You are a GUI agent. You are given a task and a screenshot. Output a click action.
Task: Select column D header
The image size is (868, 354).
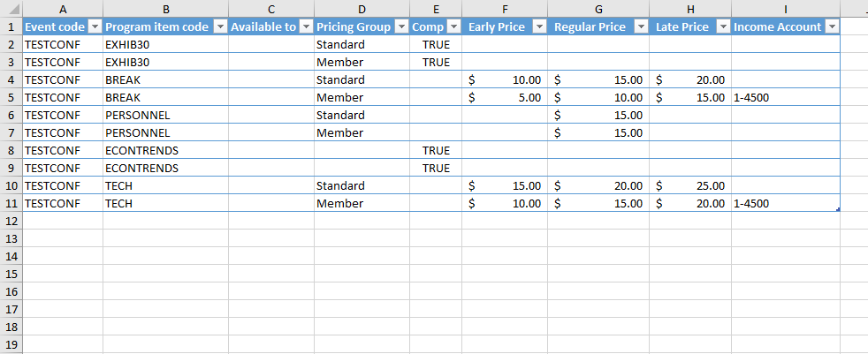coord(362,8)
